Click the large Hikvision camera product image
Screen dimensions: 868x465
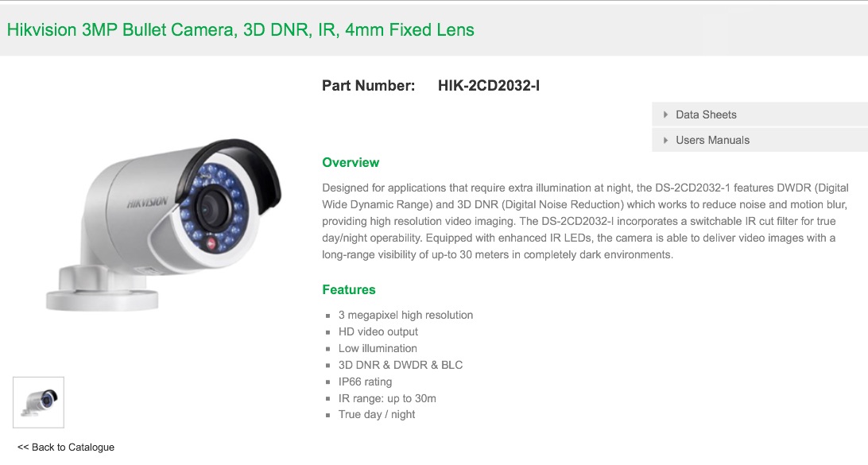point(164,224)
